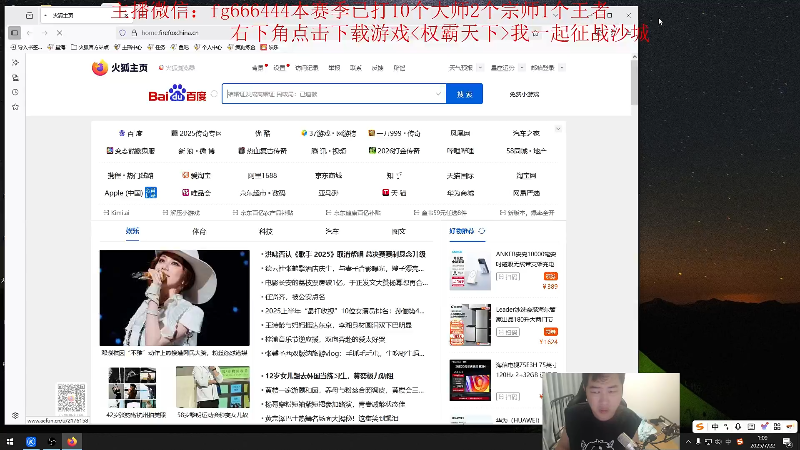
Task: Open the 汽车之家 site link
Action: (x=526, y=133)
